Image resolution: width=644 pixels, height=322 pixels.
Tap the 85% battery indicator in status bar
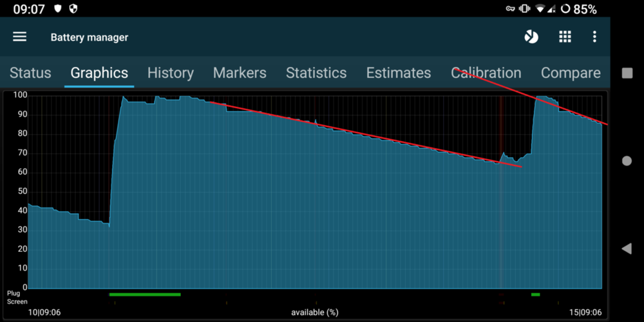(x=578, y=9)
